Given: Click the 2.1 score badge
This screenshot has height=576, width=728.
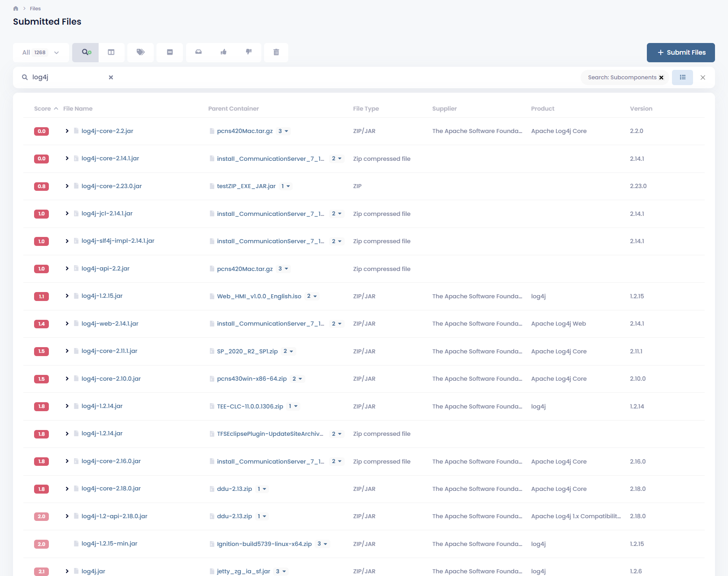Looking at the screenshot, I should coord(41,572).
